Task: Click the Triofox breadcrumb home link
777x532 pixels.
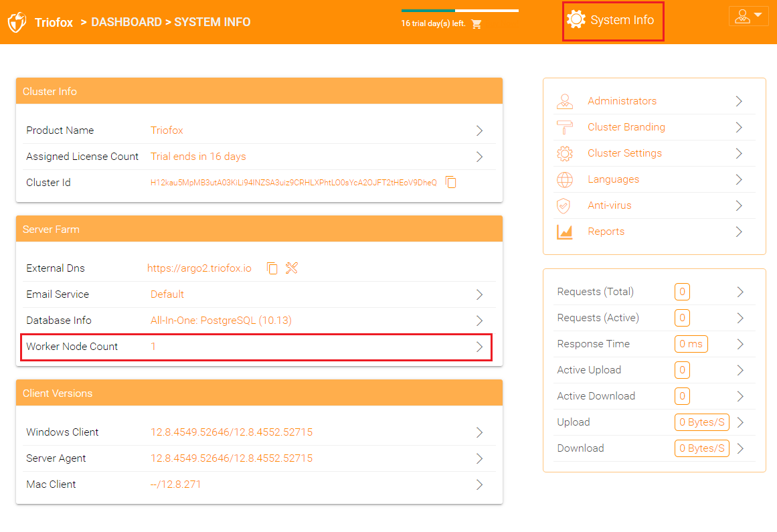Action: (54, 22)
